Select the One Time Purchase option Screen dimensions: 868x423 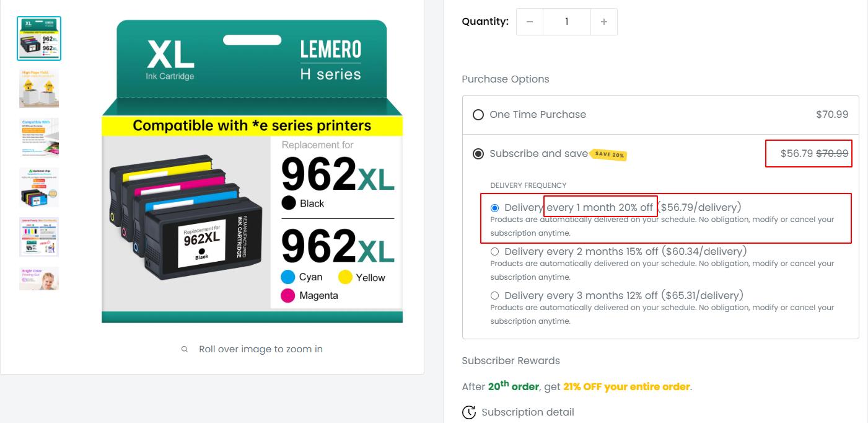click(478, 115)
